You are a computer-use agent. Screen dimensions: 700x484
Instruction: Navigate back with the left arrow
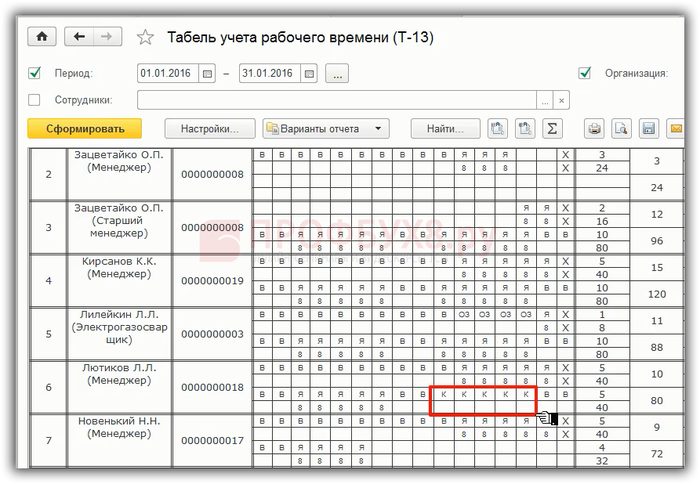(x=79, y=37)
